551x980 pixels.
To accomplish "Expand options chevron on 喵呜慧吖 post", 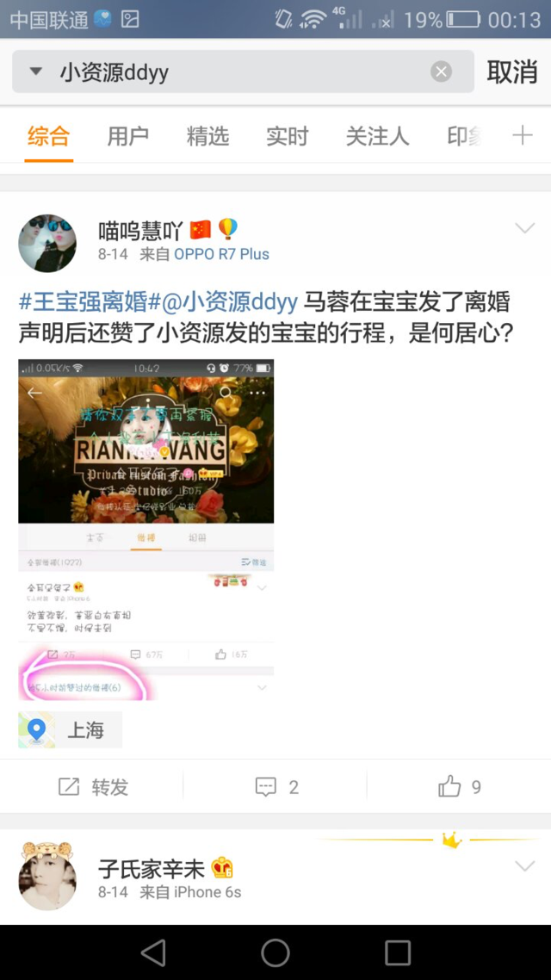I will tap(525, 228).
